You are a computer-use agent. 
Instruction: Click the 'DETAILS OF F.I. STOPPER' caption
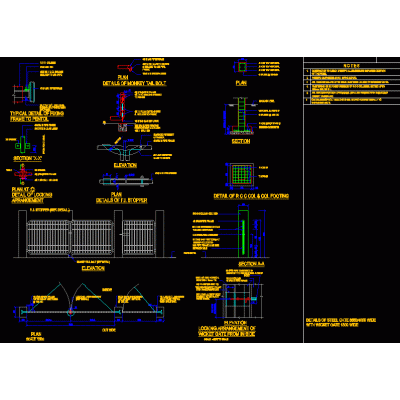tap(121, 201)
